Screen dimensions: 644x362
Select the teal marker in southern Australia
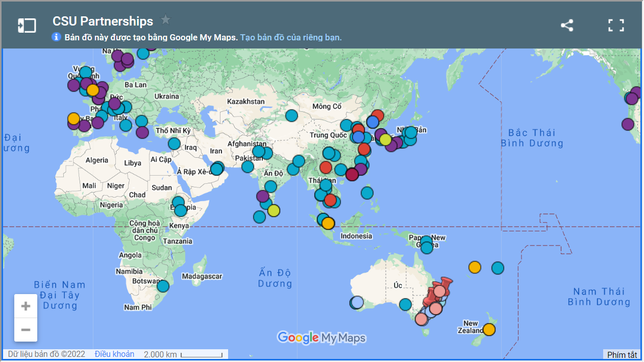(x=405, y=304)
